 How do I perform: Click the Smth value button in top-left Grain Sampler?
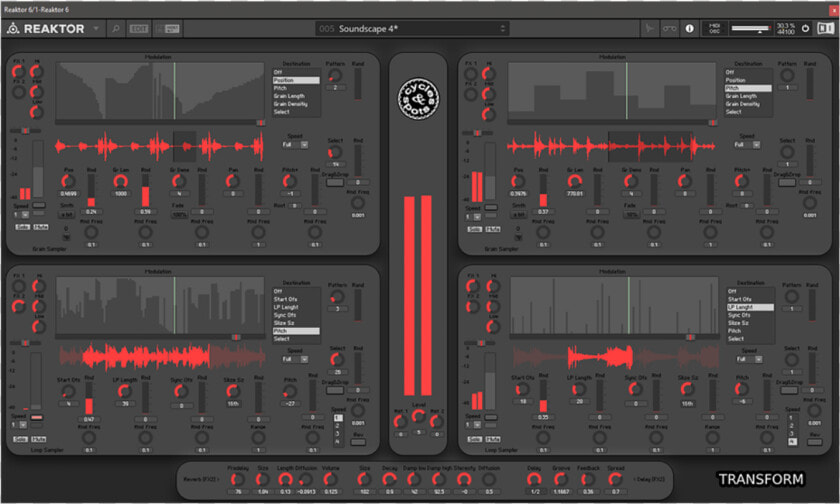click(x=66, y=215)
